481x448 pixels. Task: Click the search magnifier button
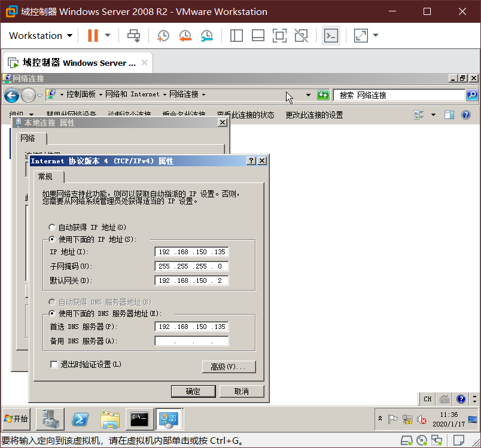(472, 95)
